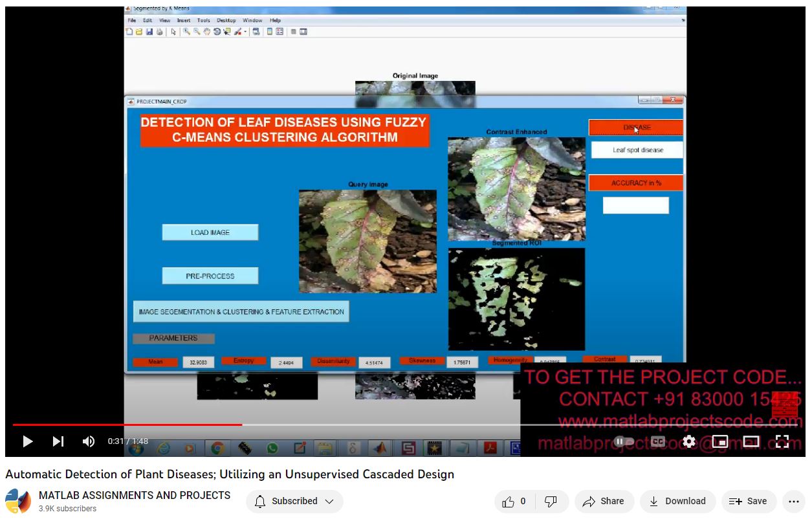
Task: Click the 'Leaf spot disease' result field
Action: [637, 150]
